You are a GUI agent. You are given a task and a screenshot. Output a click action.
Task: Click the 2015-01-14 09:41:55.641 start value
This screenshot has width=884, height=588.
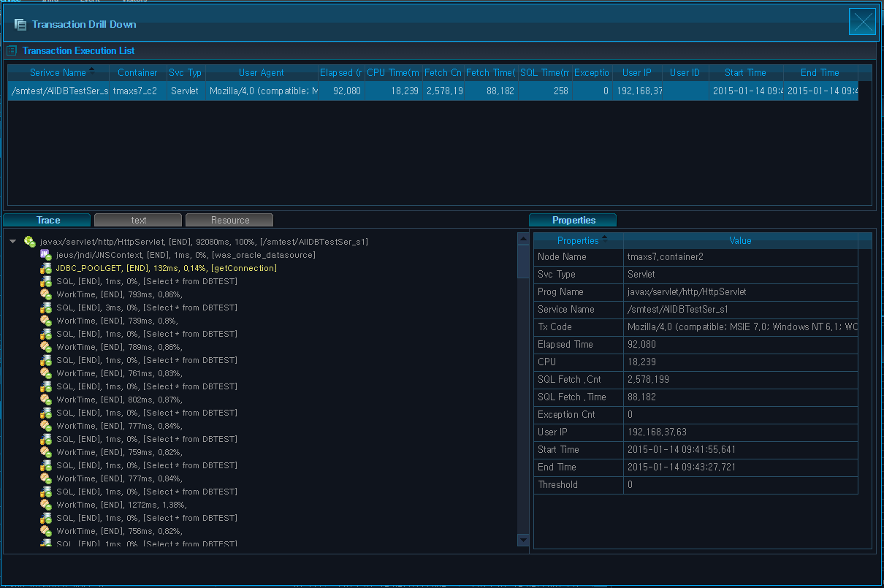pos(682,450)
